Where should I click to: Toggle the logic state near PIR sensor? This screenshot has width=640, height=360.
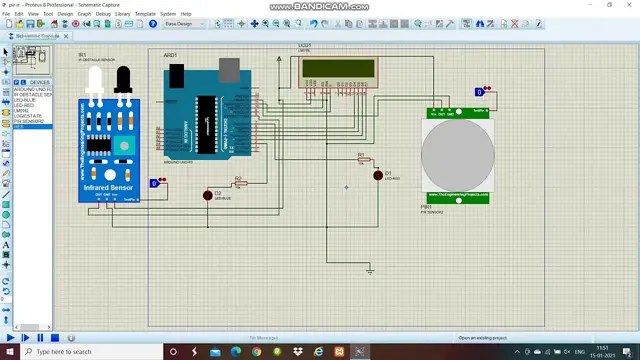click(x=479, y=92)
